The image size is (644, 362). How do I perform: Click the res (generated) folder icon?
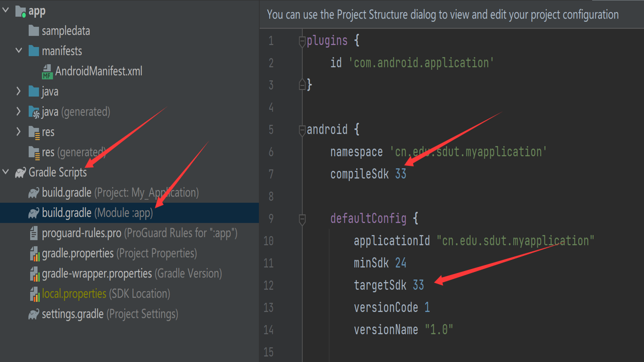[34, 152]
